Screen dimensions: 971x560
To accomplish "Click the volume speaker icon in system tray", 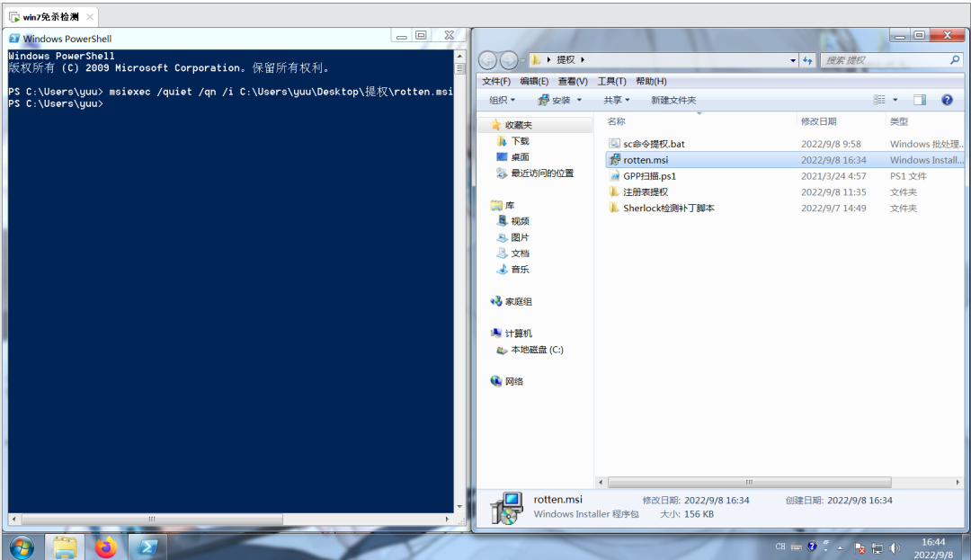I will [x=894, y=547].
